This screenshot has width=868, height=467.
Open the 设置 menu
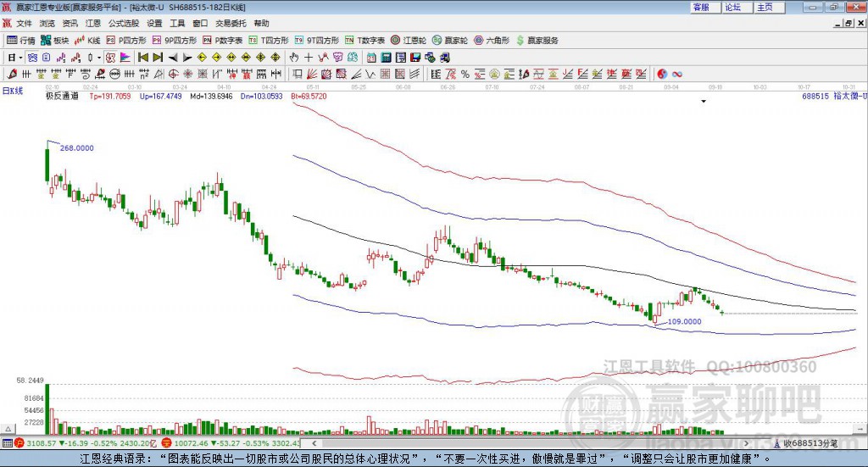pos(154,23)
